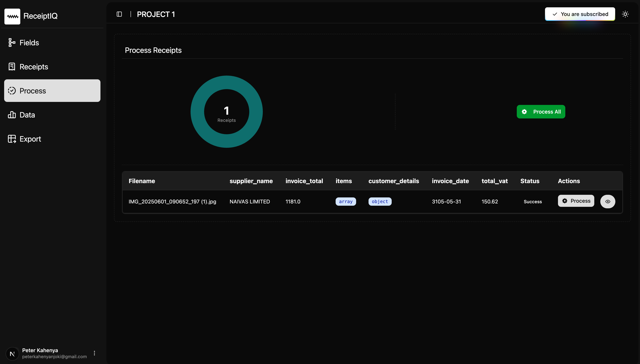640x364 pixels.
Task: Click the green Process All button
Action: 541,112
